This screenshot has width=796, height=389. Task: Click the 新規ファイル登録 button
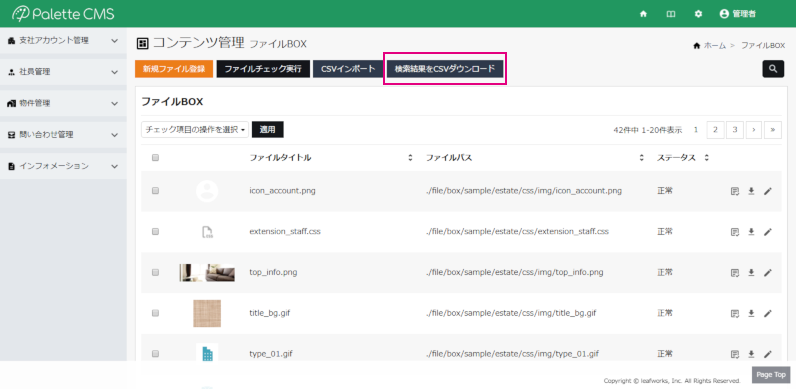(174, 69)
